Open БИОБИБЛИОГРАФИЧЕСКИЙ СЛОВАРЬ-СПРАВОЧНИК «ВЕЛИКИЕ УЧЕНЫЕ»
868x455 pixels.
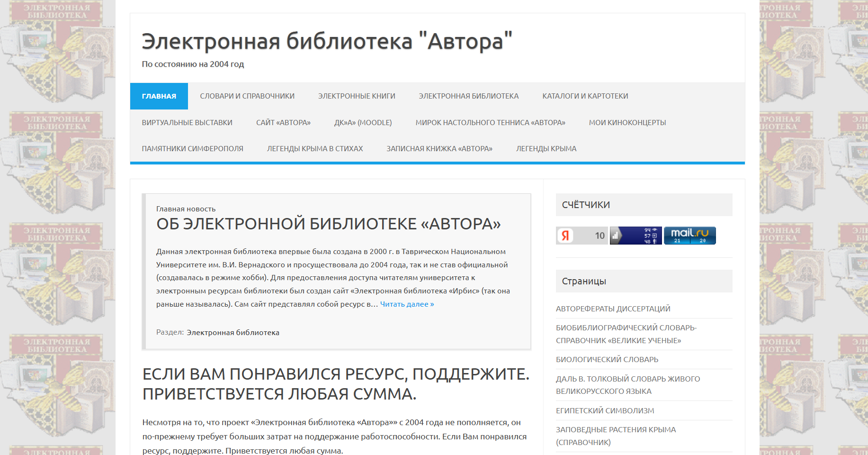626,334
